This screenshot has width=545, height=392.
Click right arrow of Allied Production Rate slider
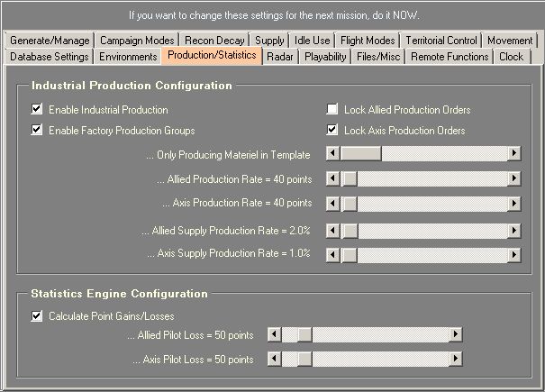point(514,179)
